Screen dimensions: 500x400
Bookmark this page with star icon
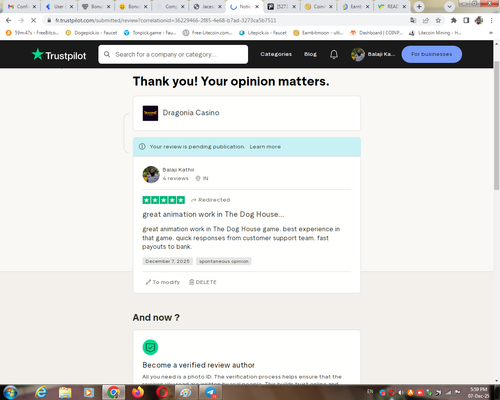(438, 20)
